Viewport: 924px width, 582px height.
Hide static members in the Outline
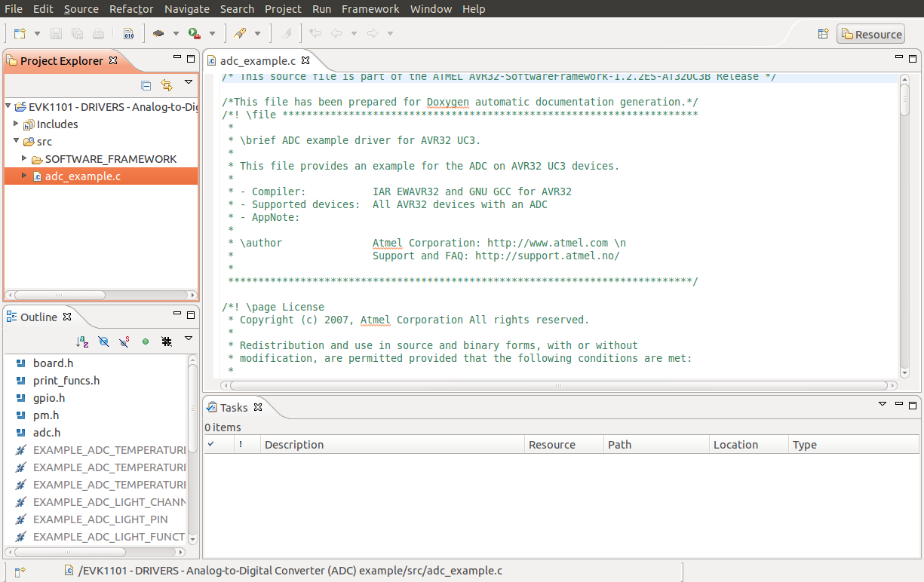click(124, 341)
